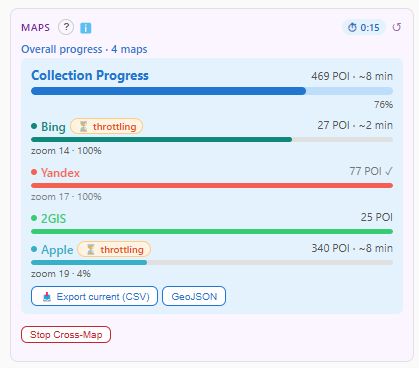
Task: Click the green dot beside Bing
Action: pyautogui.click(x=34, y=126)
